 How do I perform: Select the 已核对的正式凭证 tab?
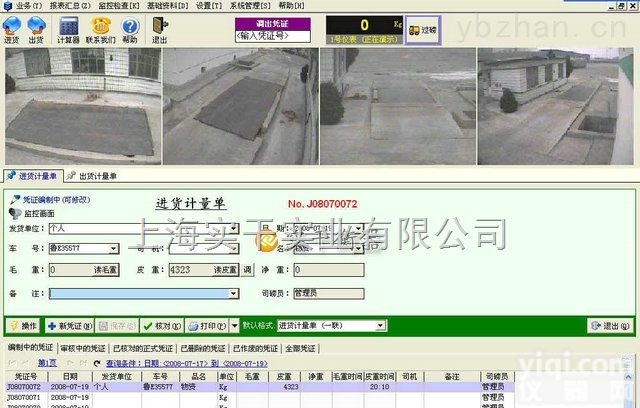(143, 348)
